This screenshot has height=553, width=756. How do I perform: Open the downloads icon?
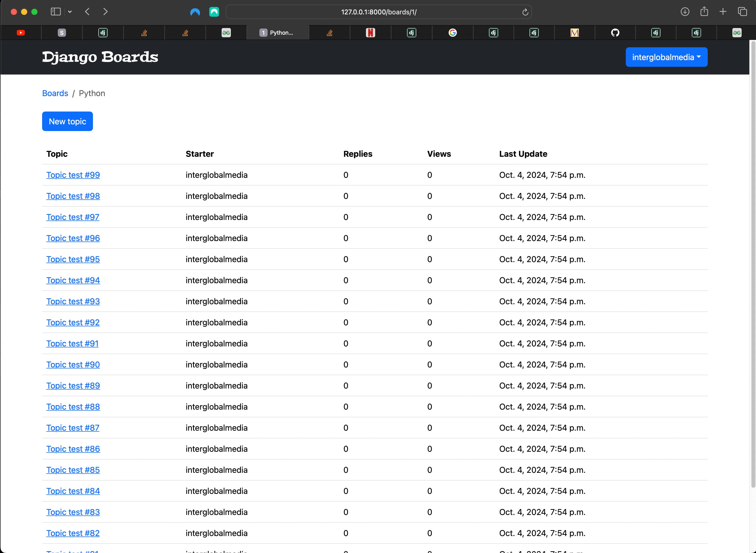point(685,12)
